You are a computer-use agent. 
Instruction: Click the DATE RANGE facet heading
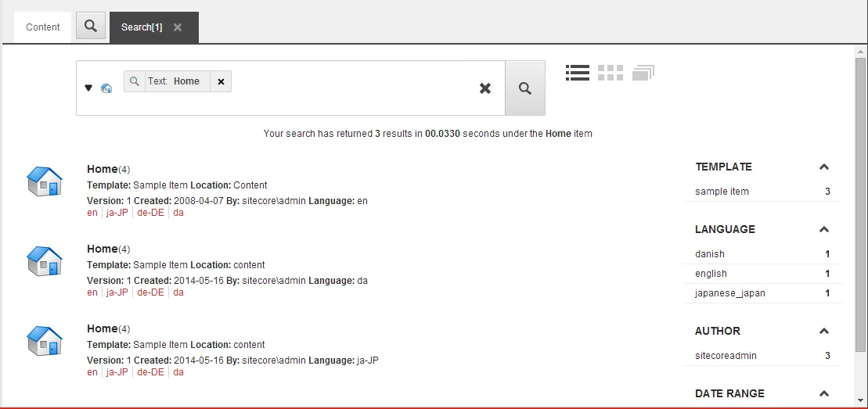tap(730, 393)
